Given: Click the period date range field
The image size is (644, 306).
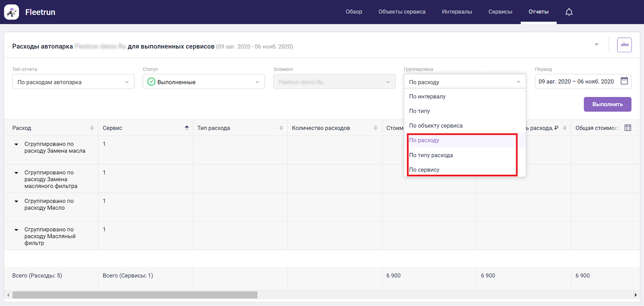Looking at the screenshot, I should point(576,82).
